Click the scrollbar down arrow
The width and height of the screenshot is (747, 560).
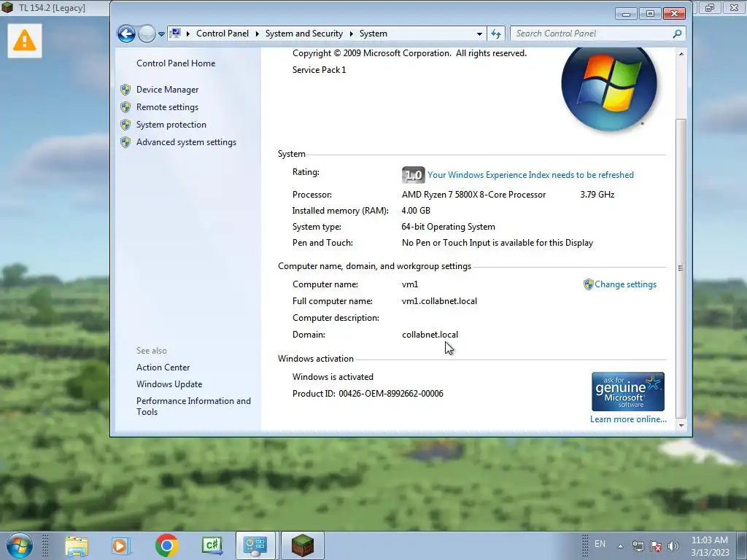pyautogui.click(x=681, y=425)
